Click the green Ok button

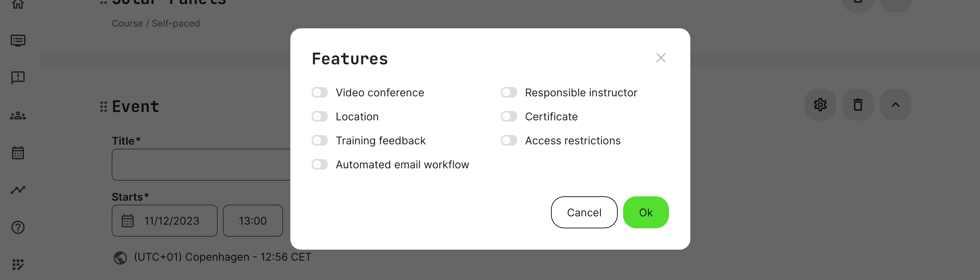646,212
